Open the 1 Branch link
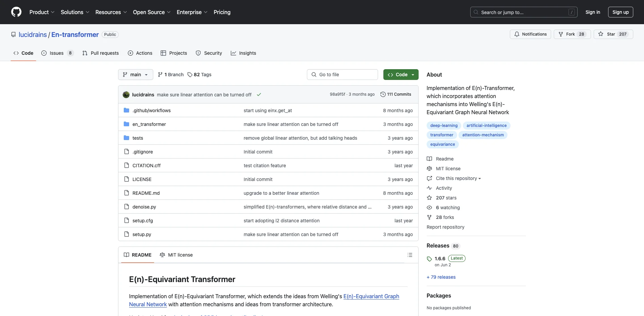Image resolution: width=644 pixels, height=316 pixels. click(x=171, y=75)
